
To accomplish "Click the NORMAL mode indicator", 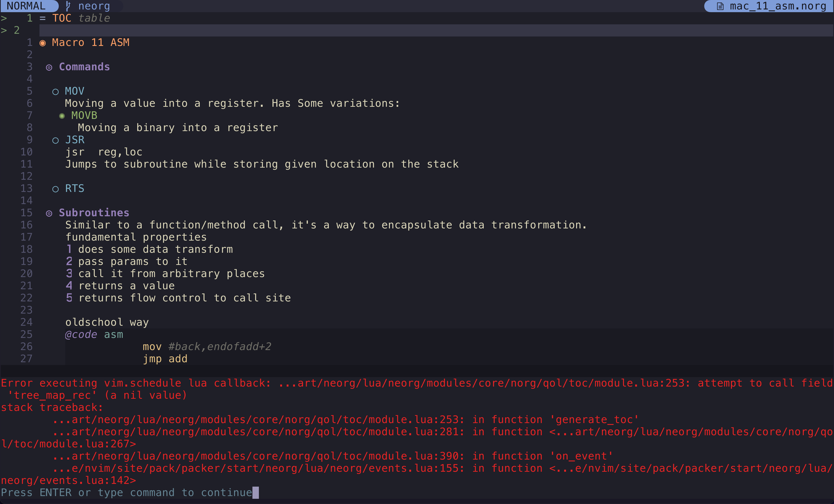I will 26,6.
